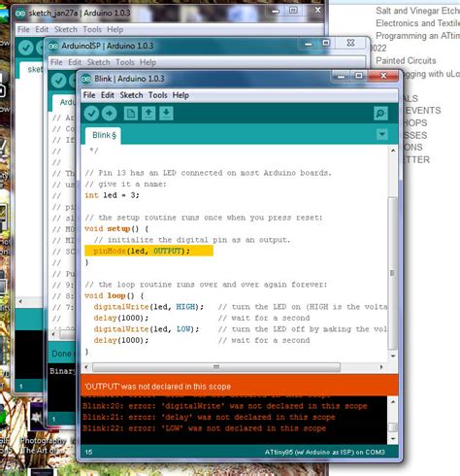Viewport: 460px width, 476px height.
Task: Click the code editor down scroll arrow
Action: pos(393,356)
